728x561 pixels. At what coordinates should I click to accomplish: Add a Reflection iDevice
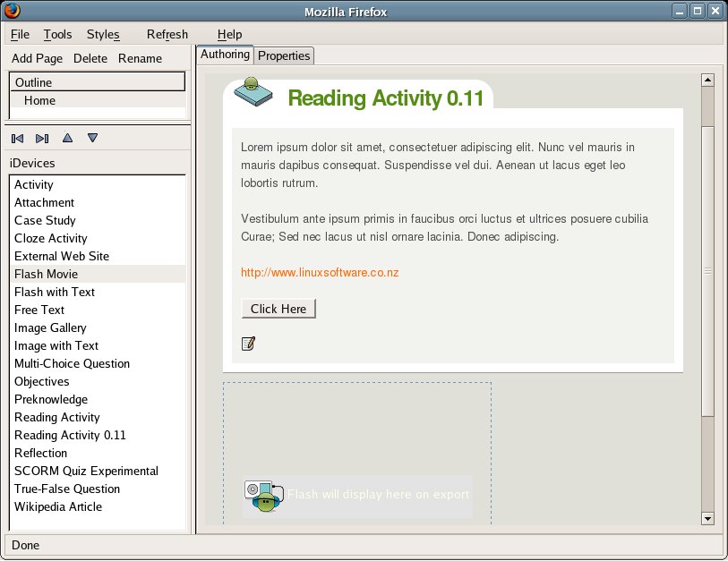[97, 453]
